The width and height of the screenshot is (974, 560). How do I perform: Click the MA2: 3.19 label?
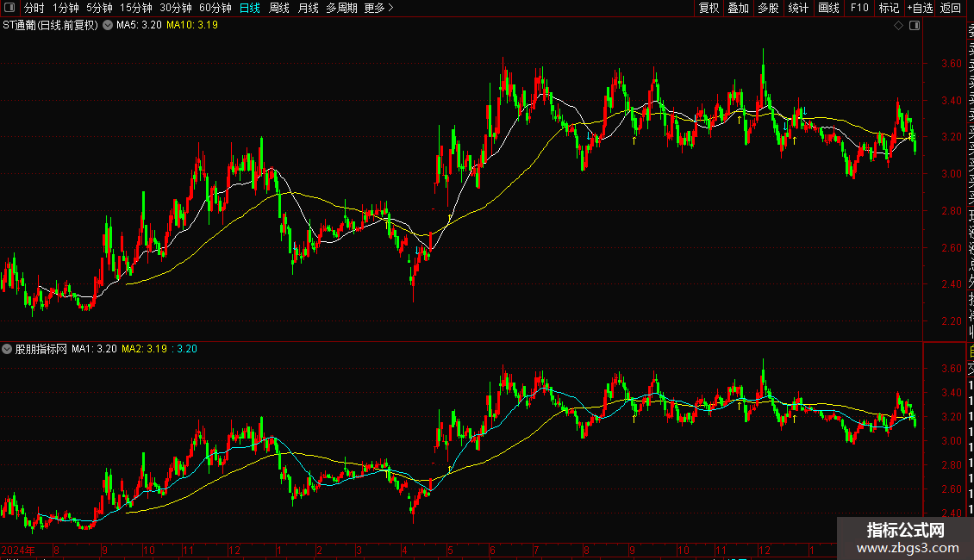(144, 349)
